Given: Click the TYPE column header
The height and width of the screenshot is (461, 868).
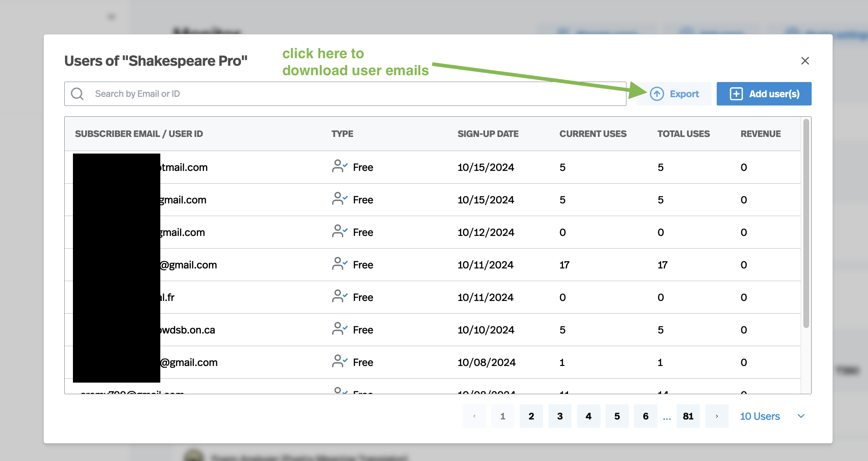Looking at the screenshot, I should [x=342, y=134].
